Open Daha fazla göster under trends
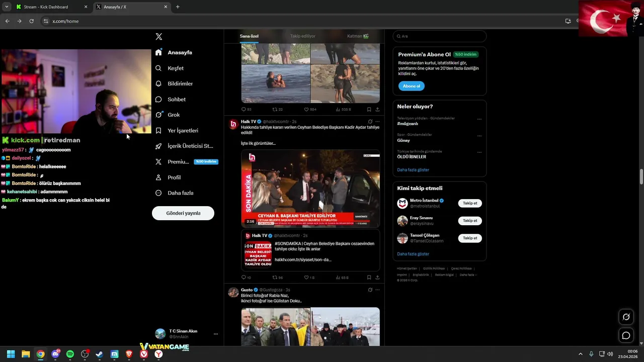The width and height of the screenshot is (644, 362). tap(413, 170)
